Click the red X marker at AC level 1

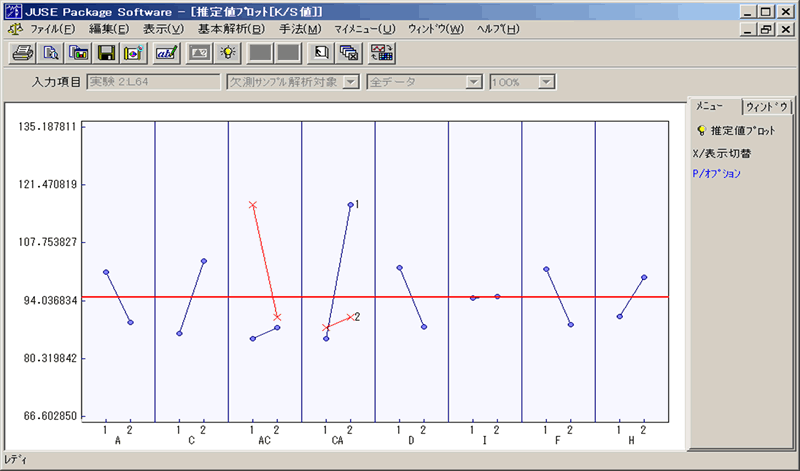coord(252,205)
